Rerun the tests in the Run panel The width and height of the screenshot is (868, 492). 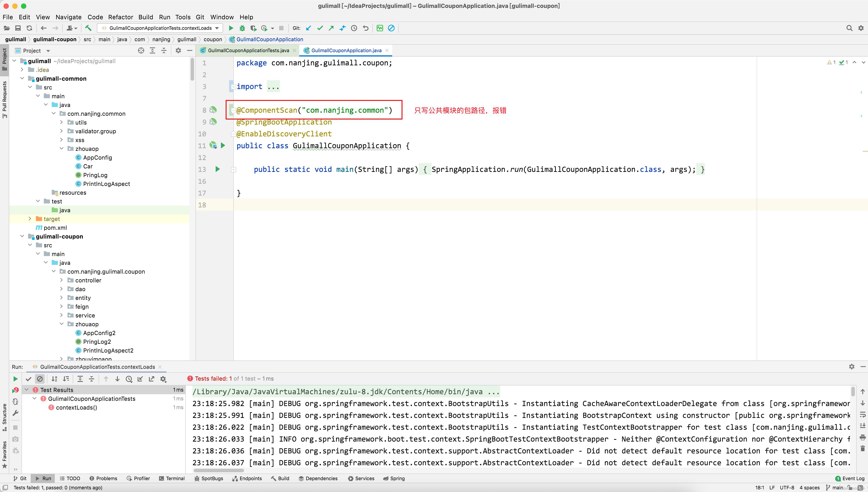(15, 379)
